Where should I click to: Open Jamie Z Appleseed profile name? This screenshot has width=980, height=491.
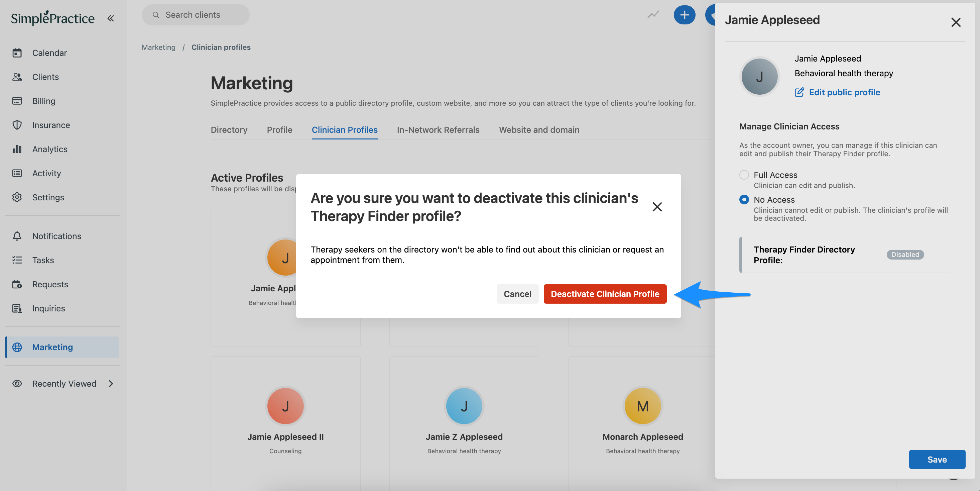tap(464, 437)
